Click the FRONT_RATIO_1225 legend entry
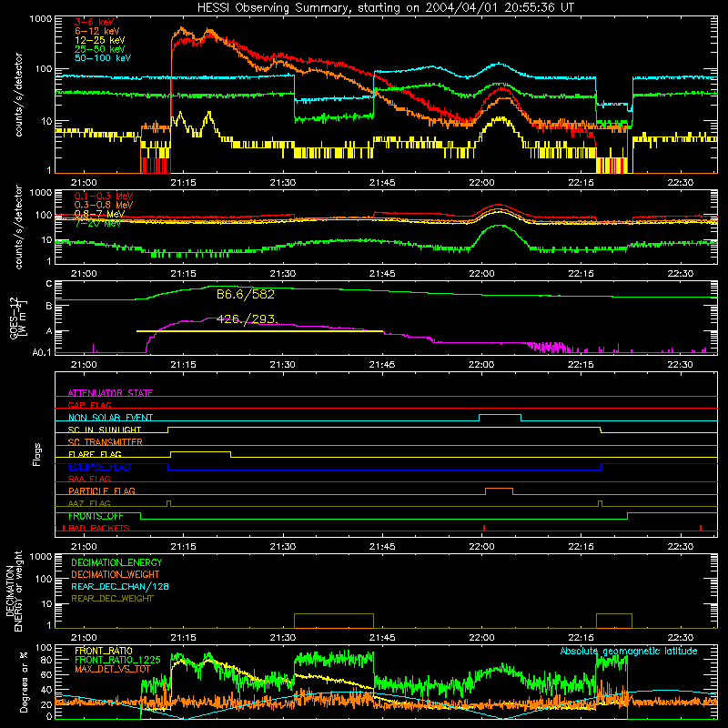The width and height of the screenshot is (728, 728). click(x=117, y=660)
